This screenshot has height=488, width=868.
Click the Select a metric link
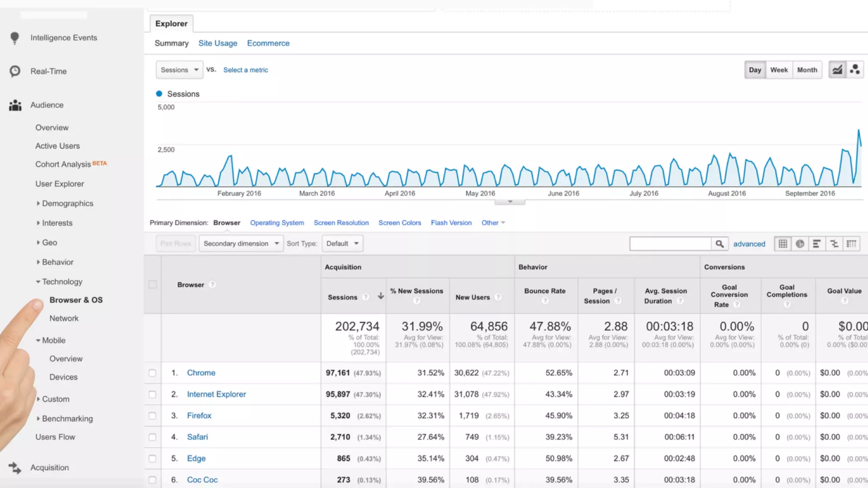pyautogui.click(x=245, y=70)
